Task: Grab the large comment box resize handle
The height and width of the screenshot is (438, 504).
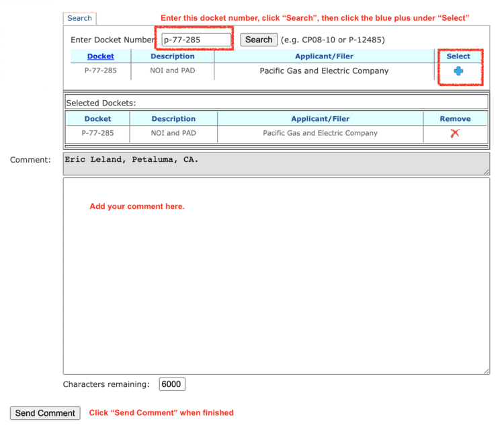Action: (486, 371)
